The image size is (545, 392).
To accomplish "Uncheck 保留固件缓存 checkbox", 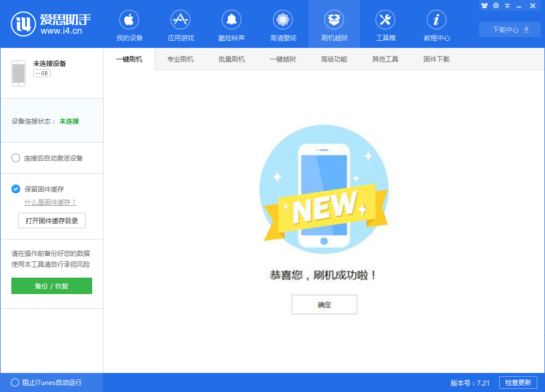I will pyautogui.click(x=16, y=189).
